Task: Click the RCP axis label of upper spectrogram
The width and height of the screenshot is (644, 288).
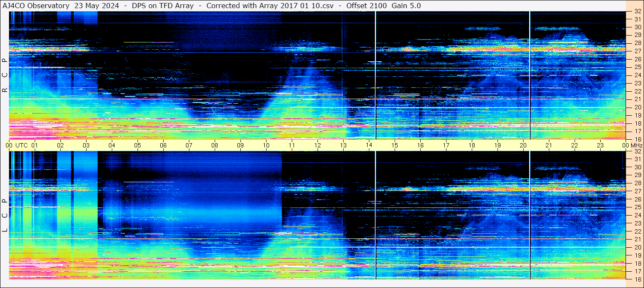Action: [5, 75]
